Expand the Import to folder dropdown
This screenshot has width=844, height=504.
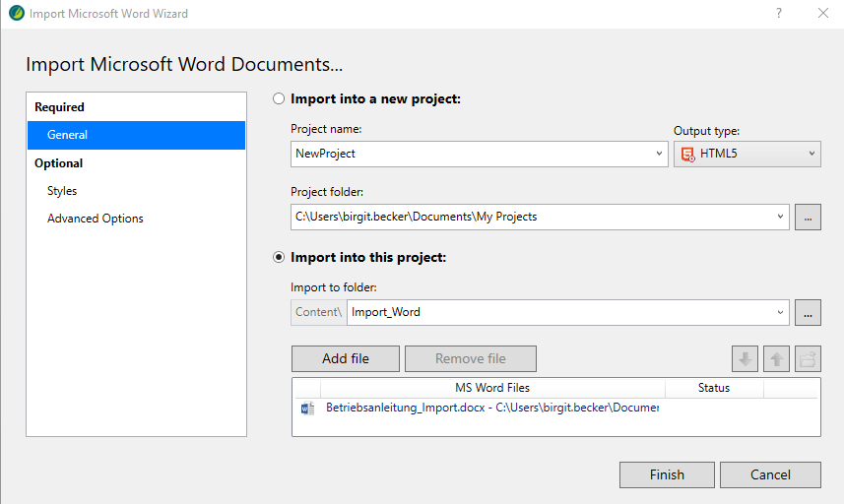click(780, 313)
